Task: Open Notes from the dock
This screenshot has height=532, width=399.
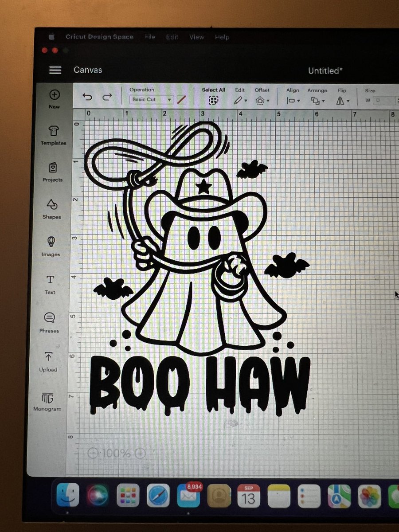Action: (279, 496)
